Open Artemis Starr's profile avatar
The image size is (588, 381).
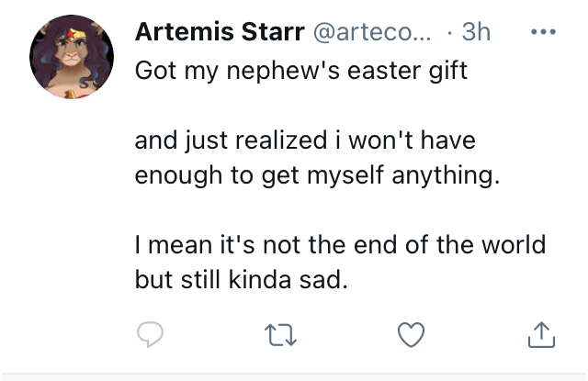[72, 57]
